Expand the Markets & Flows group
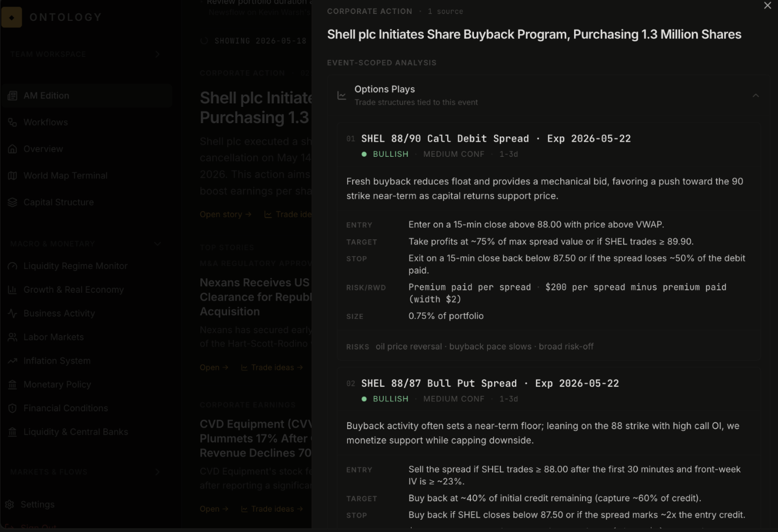Viewport: 778px width, 532px height. pyautogui.click(x=157, y=472)
